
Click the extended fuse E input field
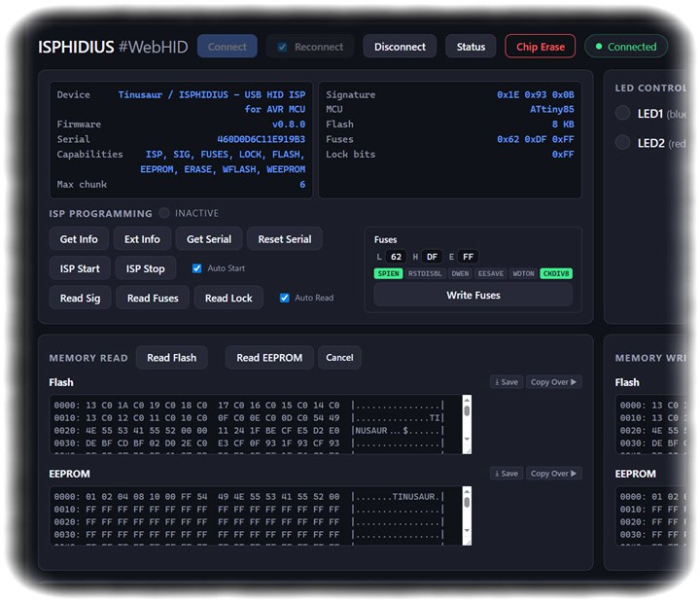pos(468,257)
